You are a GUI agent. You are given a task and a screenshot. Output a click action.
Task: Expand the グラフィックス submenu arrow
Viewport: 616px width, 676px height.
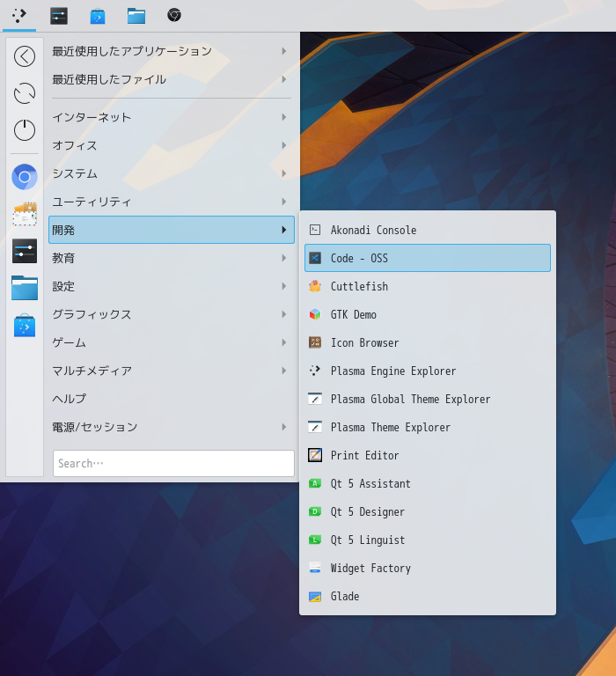284,314
